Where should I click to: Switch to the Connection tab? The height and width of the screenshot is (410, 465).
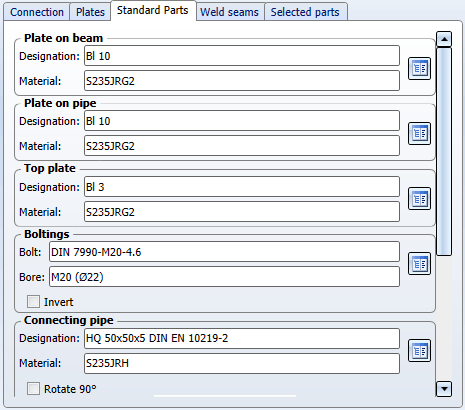[x=37, y=12]
